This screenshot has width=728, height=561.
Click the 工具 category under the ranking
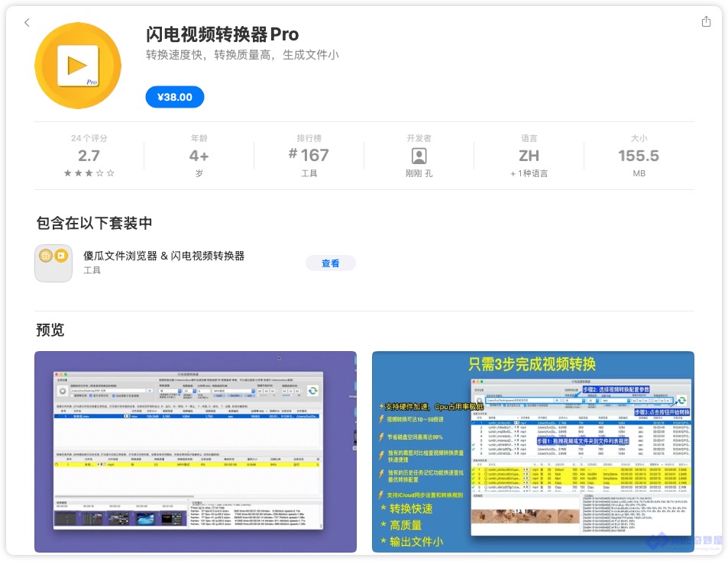pos(309,173)
